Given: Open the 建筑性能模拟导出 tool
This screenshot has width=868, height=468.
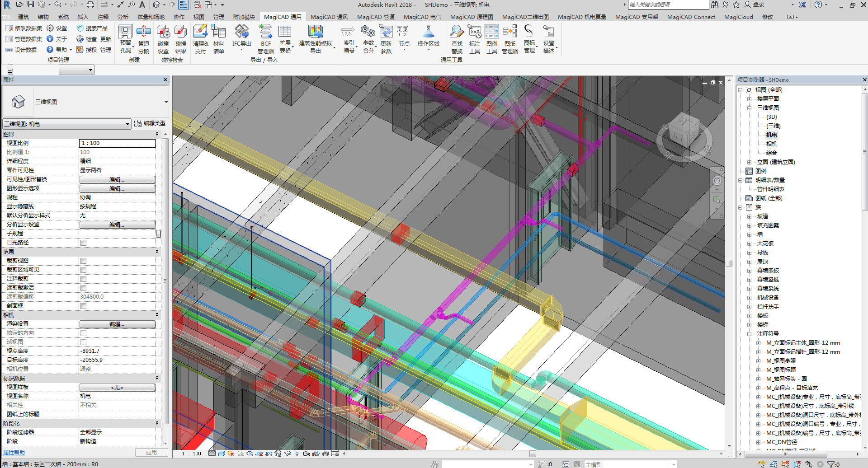Looking at the screenshot, I should [315, 33].
